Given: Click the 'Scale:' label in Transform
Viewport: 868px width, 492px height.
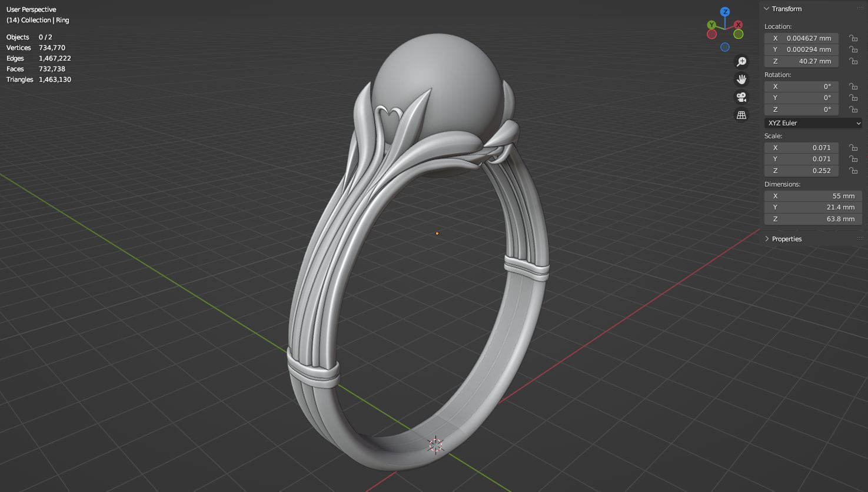Looking at the screenshot, I should coord(773,136).
